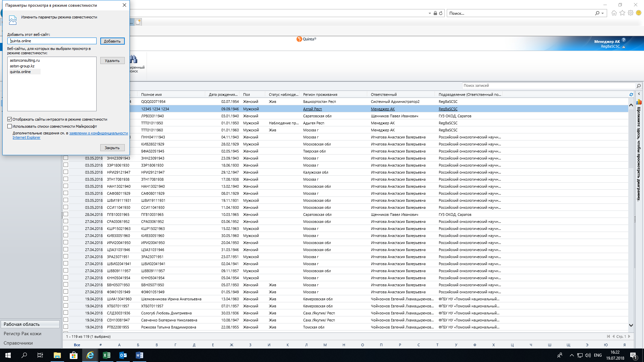Open Excel from the taskbar
The width and height of the screenshot is (644, 362).
(x=106, y=355)
